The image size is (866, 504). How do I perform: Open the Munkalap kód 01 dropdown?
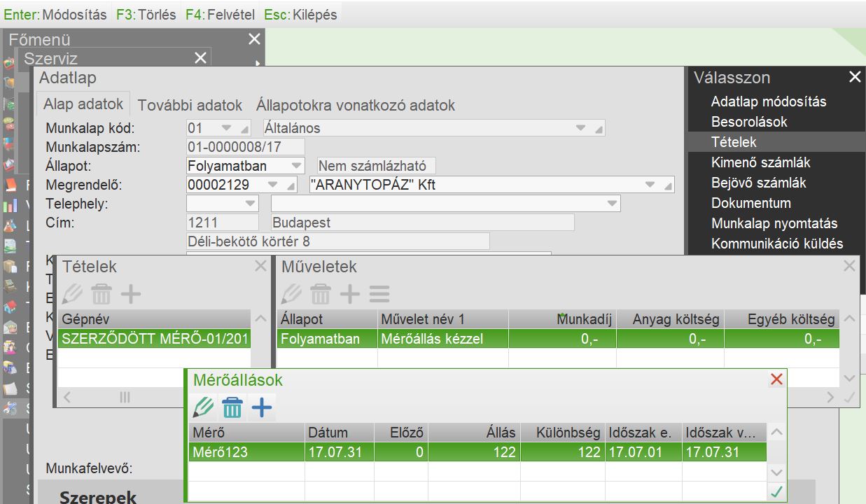click(x=226, y=128)
